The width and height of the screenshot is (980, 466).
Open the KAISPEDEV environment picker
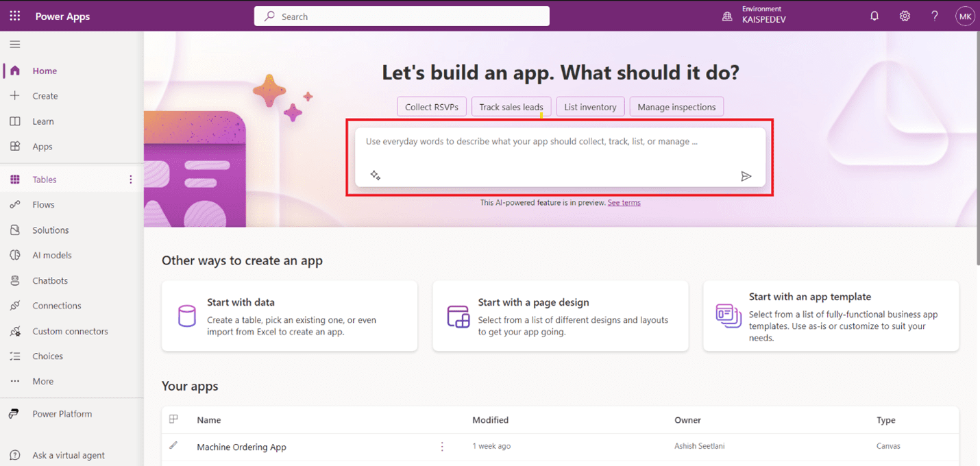click(755, 15)
